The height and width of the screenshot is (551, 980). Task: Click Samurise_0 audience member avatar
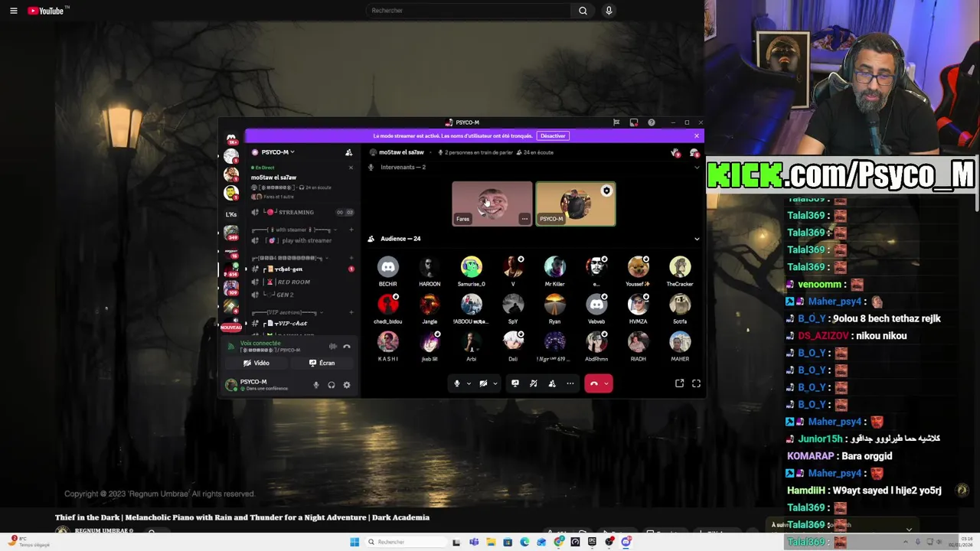[x=472, y=267]
